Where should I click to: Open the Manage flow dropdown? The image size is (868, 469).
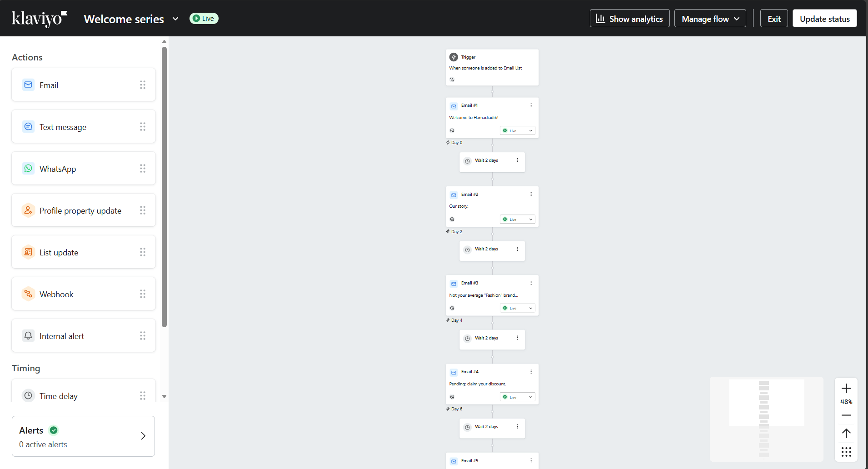pos(709,18)
